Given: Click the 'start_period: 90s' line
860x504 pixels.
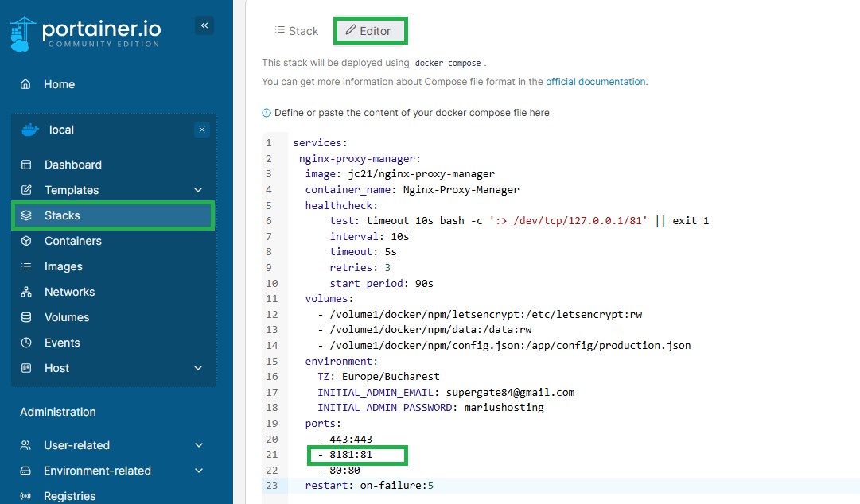Looking at the screenshot, I should [x=381, y=284].
